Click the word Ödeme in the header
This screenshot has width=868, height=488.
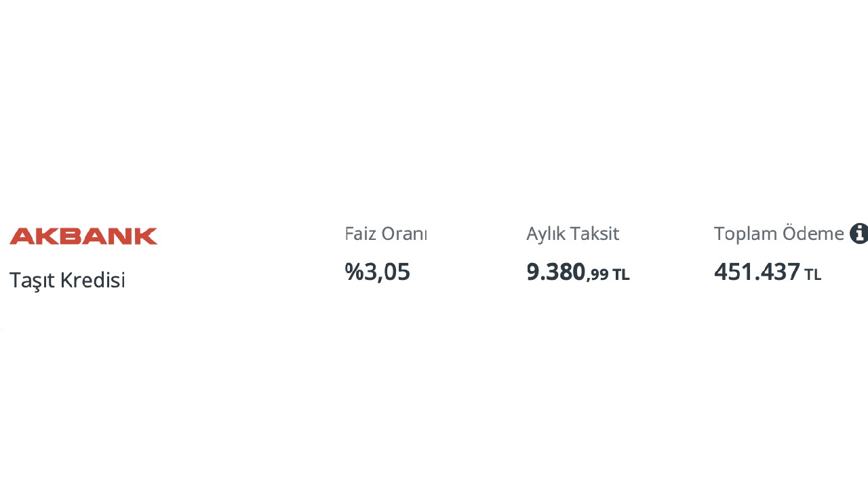(x=813, y=233)
